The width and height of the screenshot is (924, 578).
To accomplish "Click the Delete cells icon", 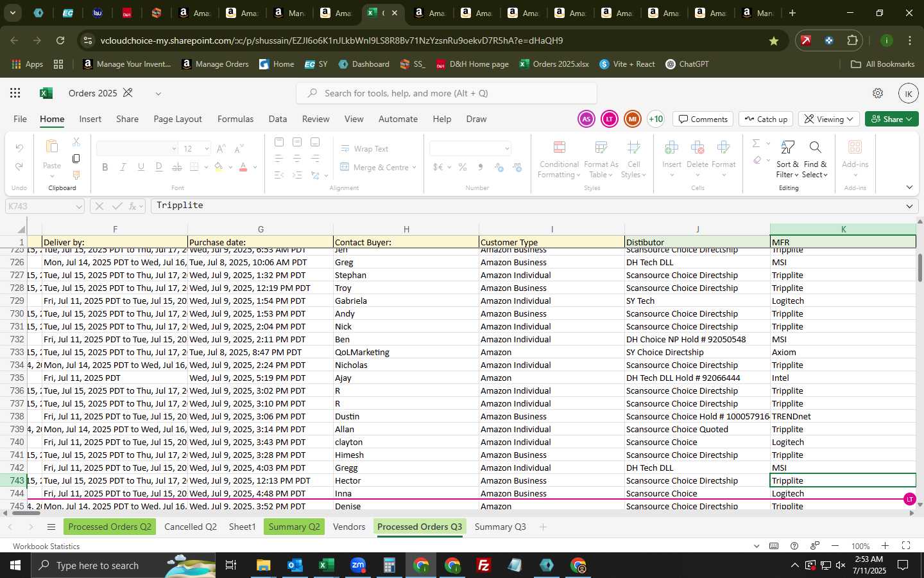I will pyautogui.click(x=697, y=148).
